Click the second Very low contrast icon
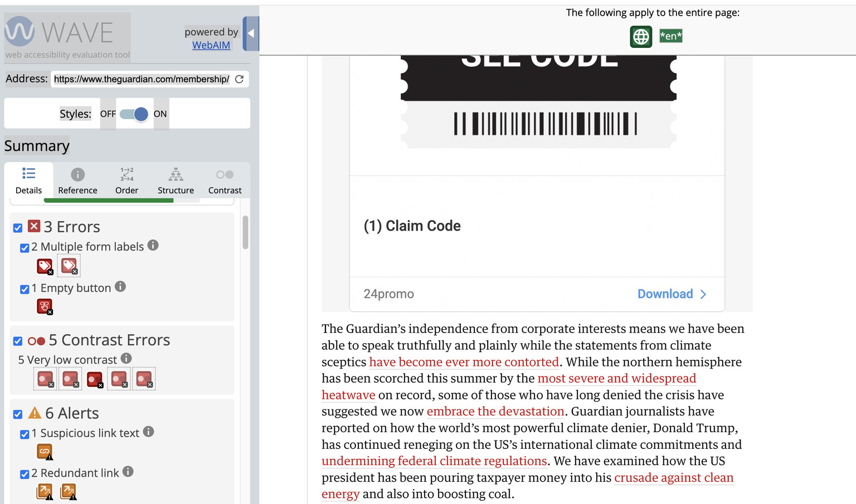Image resolution: width=856 pixels, height=504 pixels. pos(70,379)
